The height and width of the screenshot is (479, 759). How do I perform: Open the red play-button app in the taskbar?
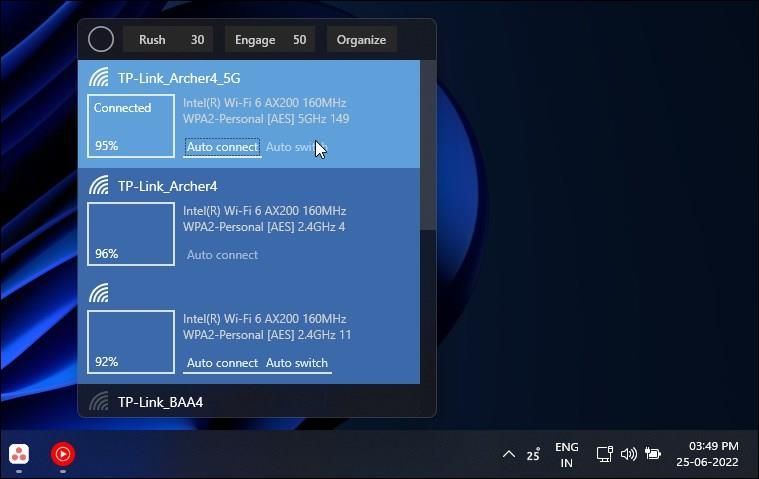tap(62, 454)
